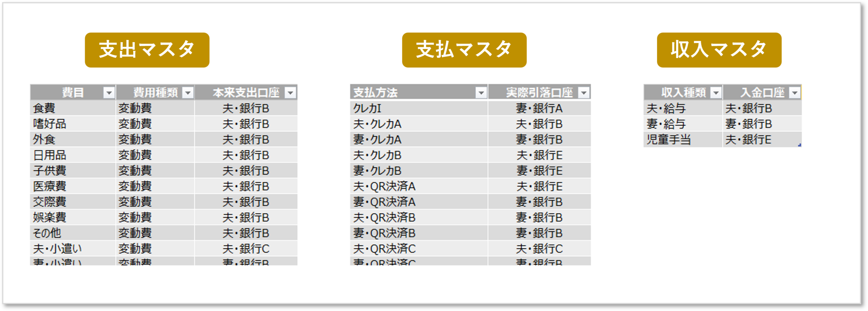
Task: Open the 入金口座 column filter dropdown
Action: (x=795, y=93)
